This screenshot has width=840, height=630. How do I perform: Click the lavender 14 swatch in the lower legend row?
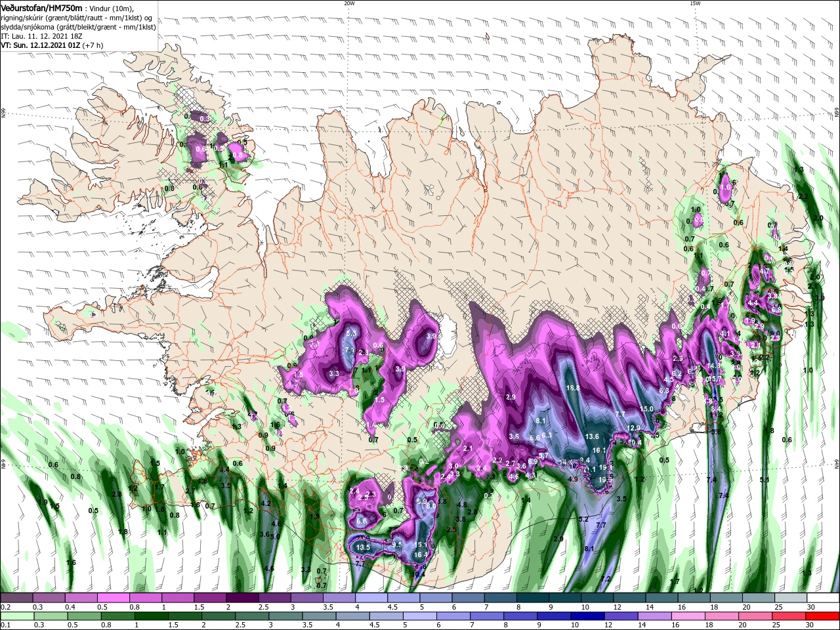pyautogui.click(x=655, y=616)
